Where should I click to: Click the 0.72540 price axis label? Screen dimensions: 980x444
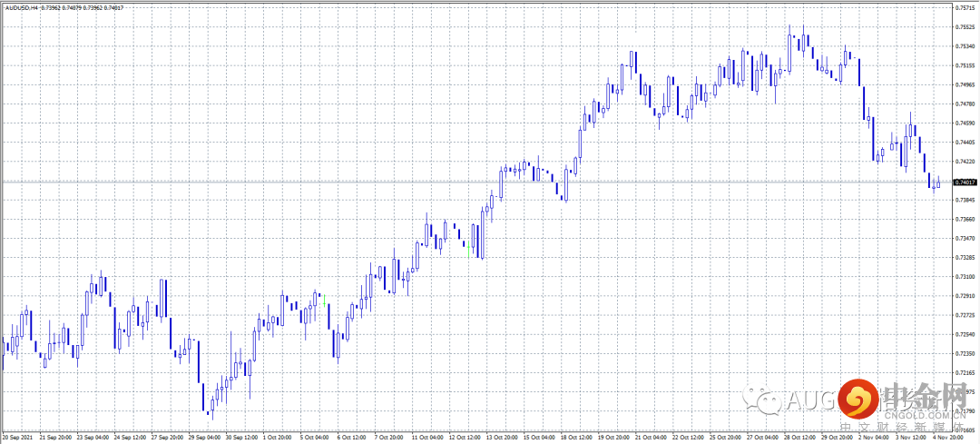966,334
